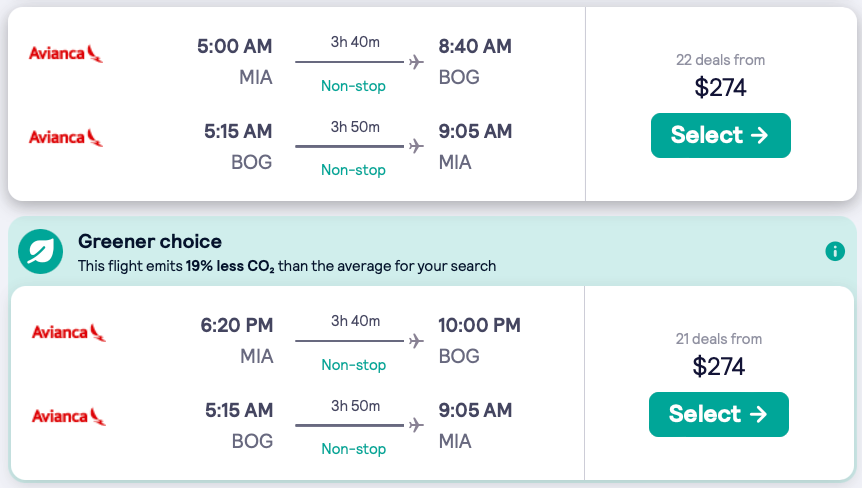Click the leaf icon beside Greener choice
The image size is (862, 488).
pyautogui.click(x=41, y=252)
